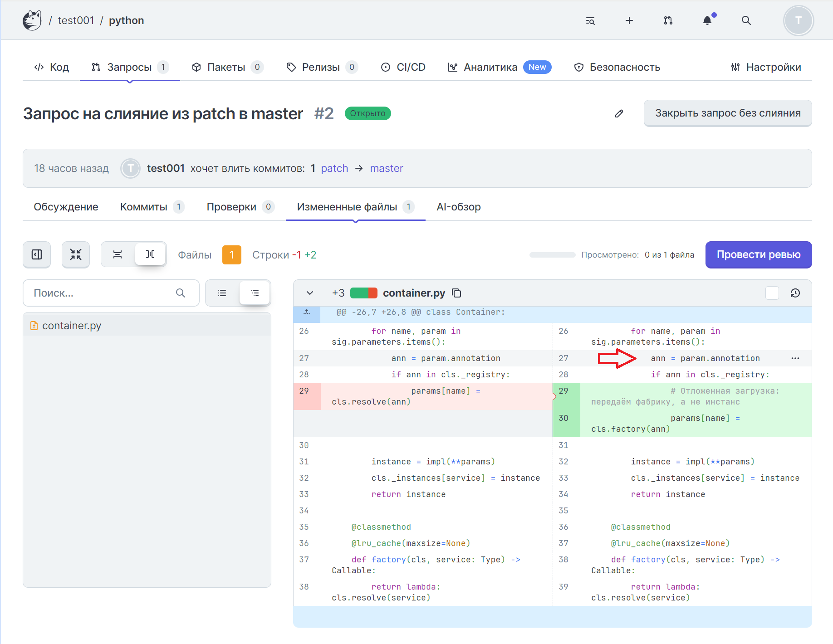Open the Код tab
Screen dimensions: 833x644
[x=52, y=67]
